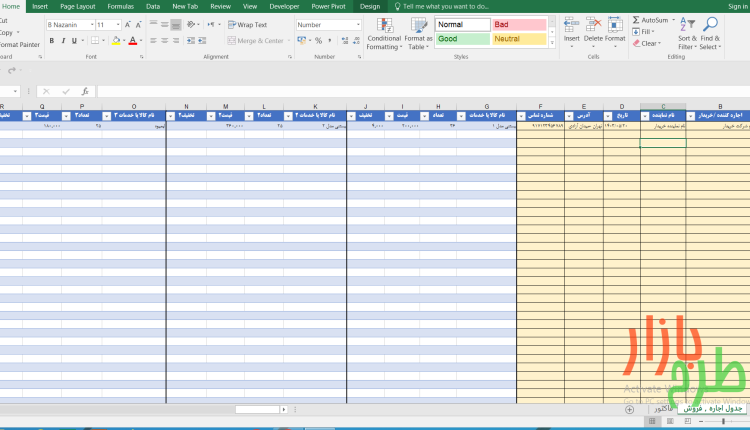Open the font name dropdown B Nazanin
This screenshot has height=430, width=750.
(x=92, y=24)
